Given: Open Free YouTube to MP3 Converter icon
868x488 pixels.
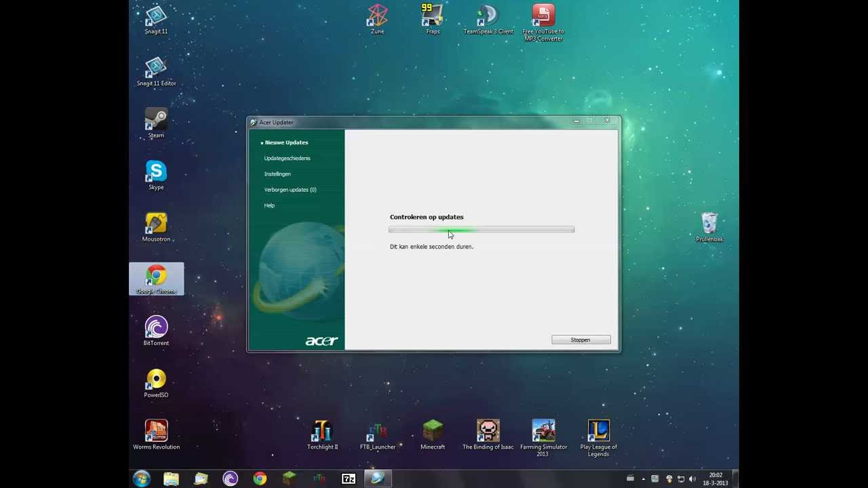Looking at the screenshot, I should coord(543,24).
